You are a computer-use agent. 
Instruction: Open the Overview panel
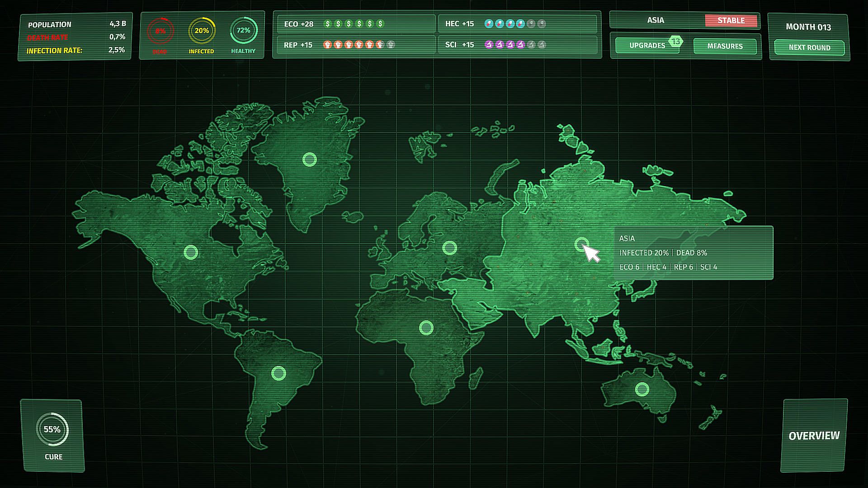[814, 436]
